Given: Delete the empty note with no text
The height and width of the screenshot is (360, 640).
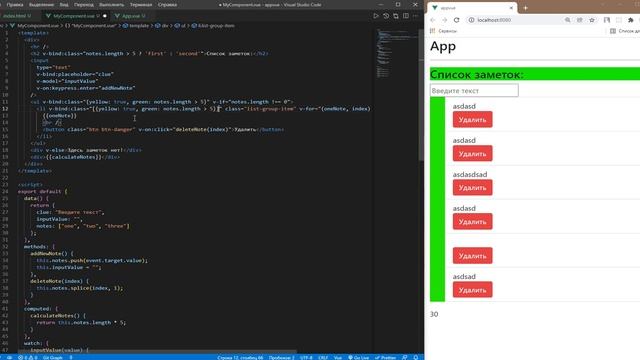Looking at the screenshot, I should pyautogui.click(x=472, y=256).
